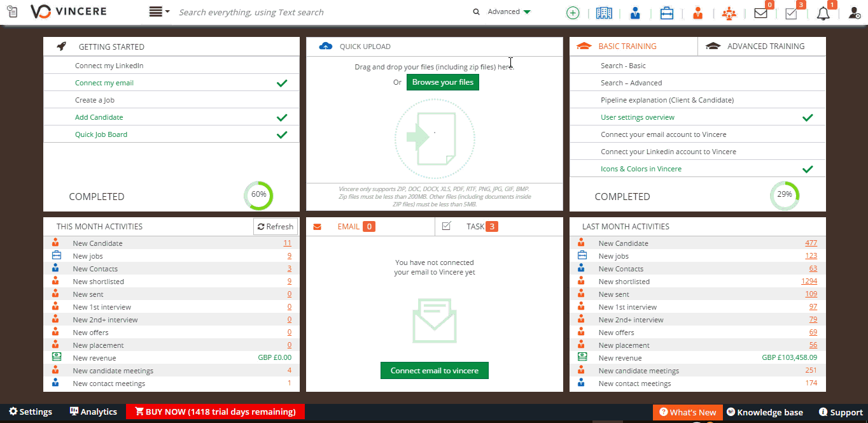Click the 29% completed progress ring
This screenshot has height=423, width=868.
coord(785,196)
